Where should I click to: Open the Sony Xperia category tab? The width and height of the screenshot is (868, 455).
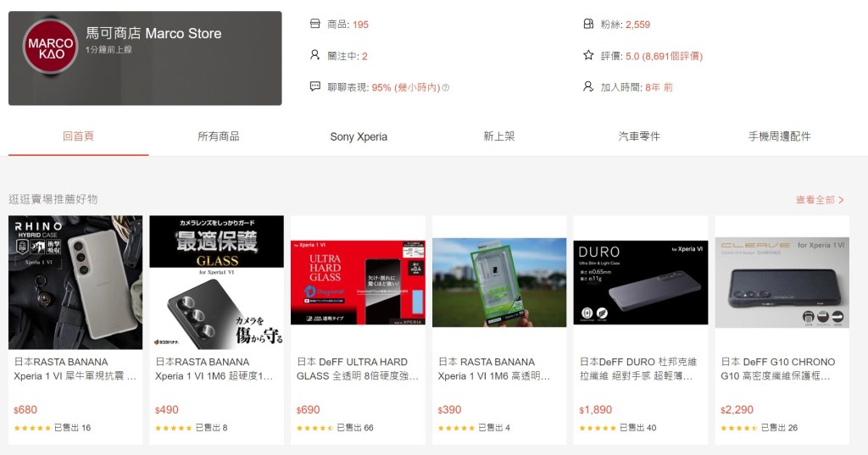coord(359,136)
